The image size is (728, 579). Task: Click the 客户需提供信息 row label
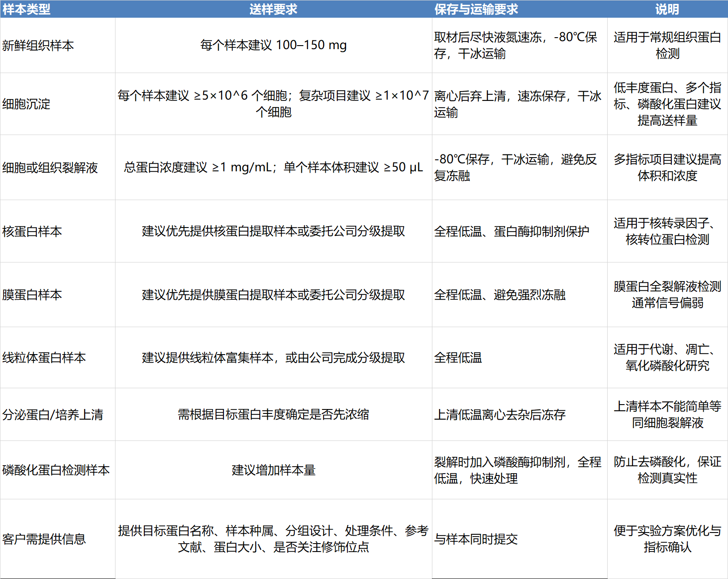point(44,539)
